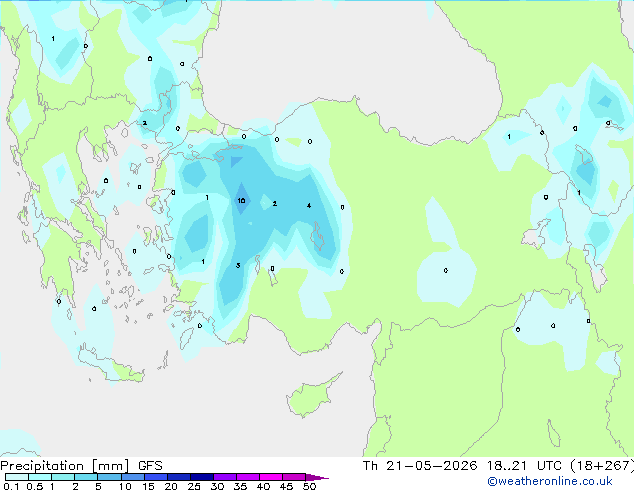634x490 pixels.
Task: Select the 40 to 45 mm magenta legend swatch
Action: [271, 477]
